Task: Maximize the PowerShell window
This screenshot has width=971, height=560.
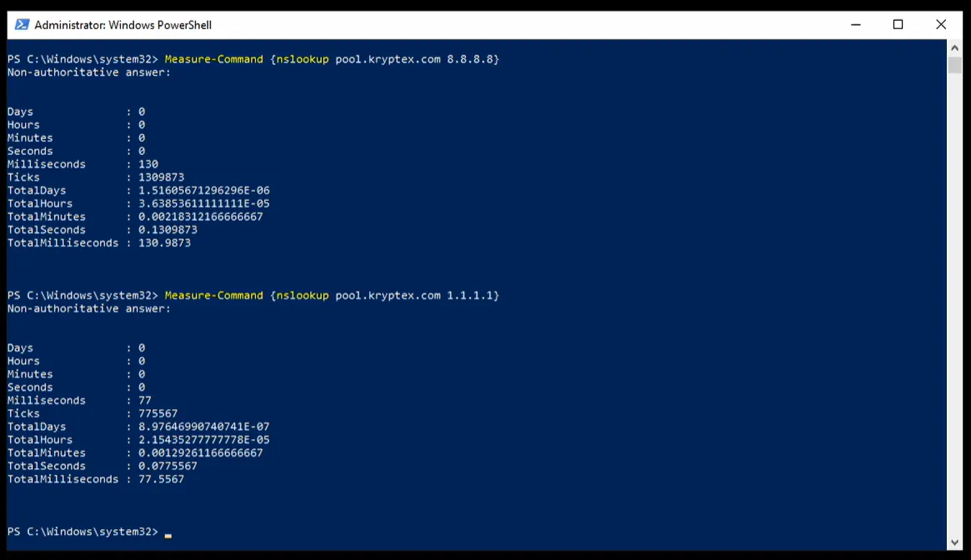Action: click(x=898, y=25)
